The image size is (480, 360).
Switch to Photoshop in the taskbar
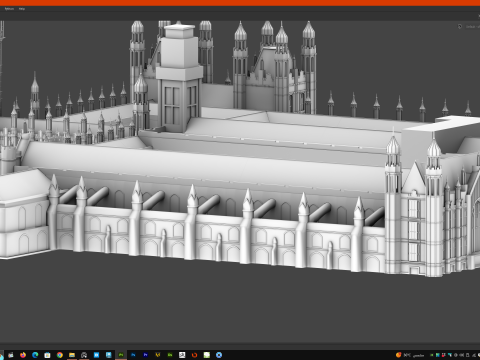tap(133, 355)
